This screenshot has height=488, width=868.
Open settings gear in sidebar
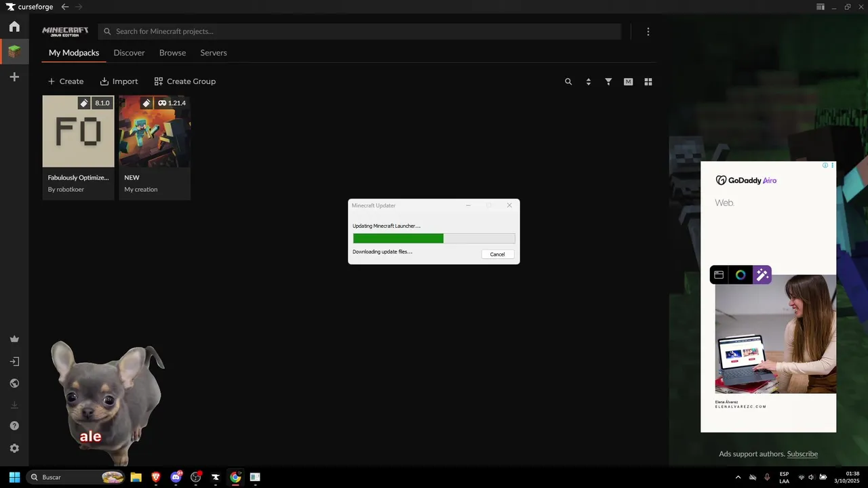pyautogui.click(x=14, y=448)
